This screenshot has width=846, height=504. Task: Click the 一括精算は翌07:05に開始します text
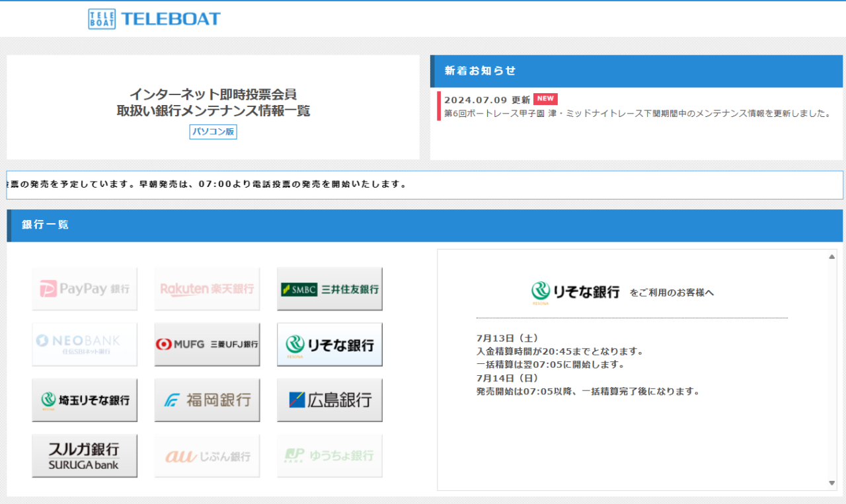point(551,365)
